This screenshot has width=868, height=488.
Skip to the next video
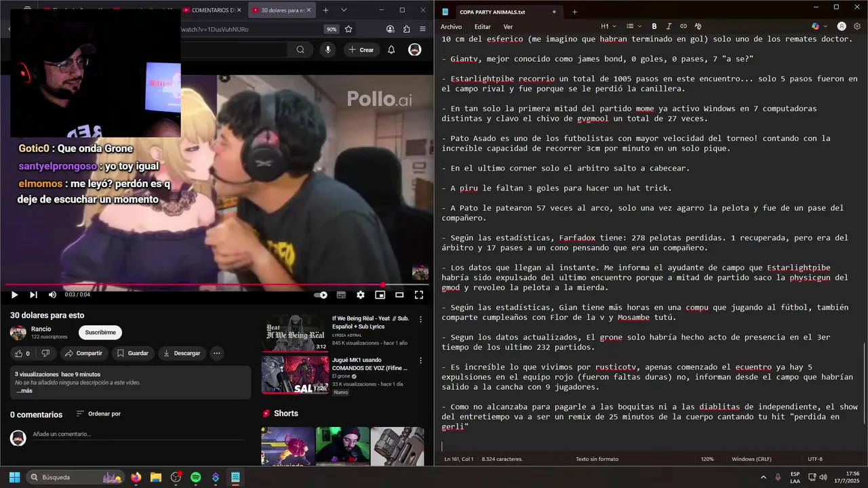click(33, 295)
